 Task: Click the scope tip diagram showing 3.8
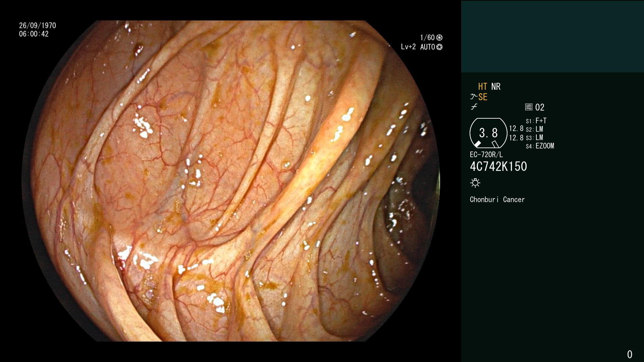488,133
